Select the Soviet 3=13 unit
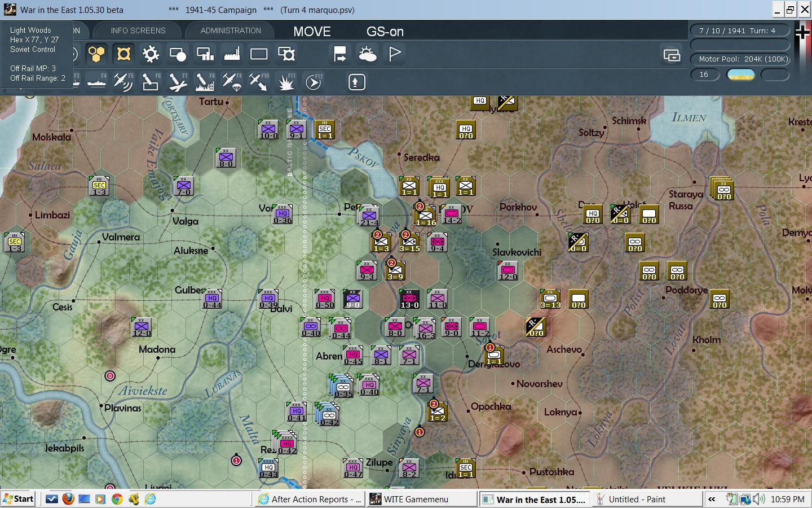The height and width of the screenshot is (508, 812). (550, 299)
